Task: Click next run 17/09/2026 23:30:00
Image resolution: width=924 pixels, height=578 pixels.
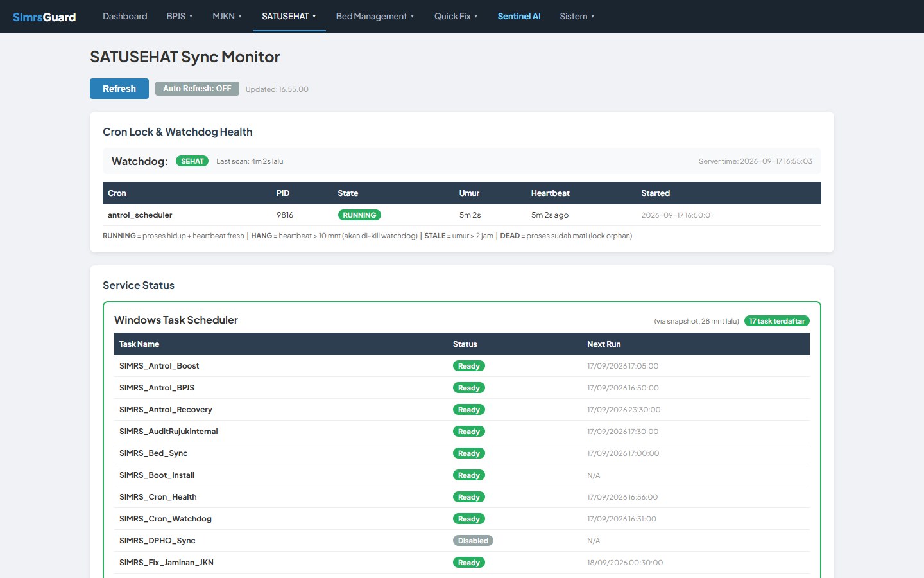Action: click(624, 410)
